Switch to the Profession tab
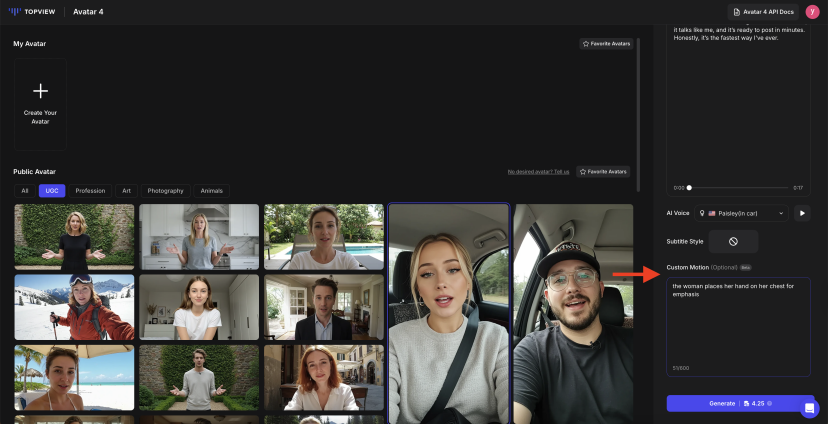Screen dimensions: 828x424 pos(90,191)
